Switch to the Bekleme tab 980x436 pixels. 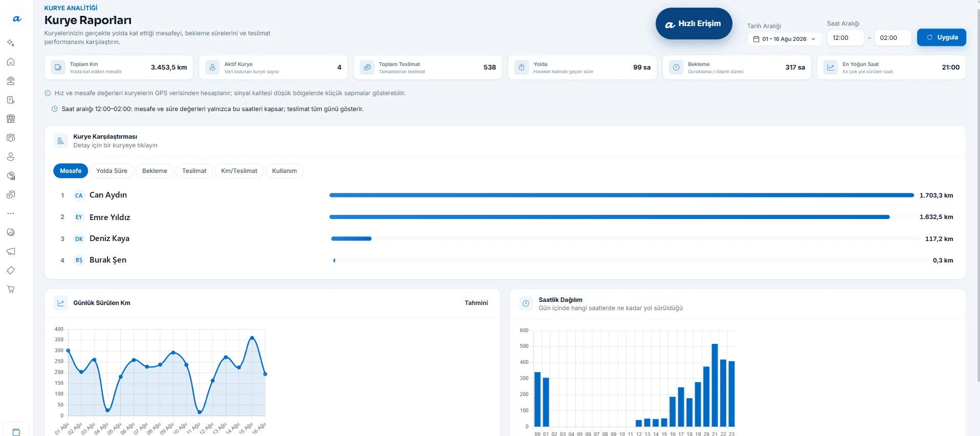click(154, 171)
